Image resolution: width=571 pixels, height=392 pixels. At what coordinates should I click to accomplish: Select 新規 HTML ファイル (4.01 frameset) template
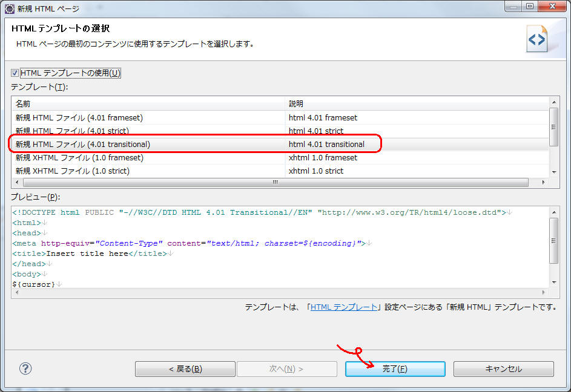pos(79,118)
